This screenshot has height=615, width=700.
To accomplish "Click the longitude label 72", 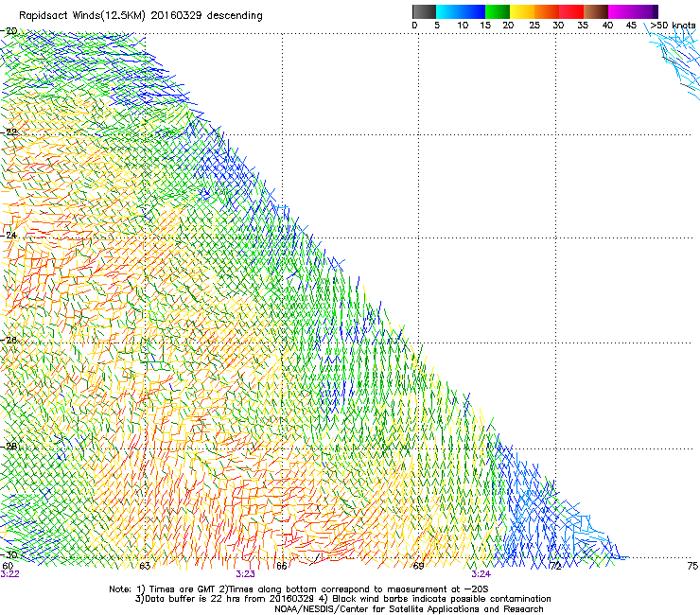I will coord(555,566).
